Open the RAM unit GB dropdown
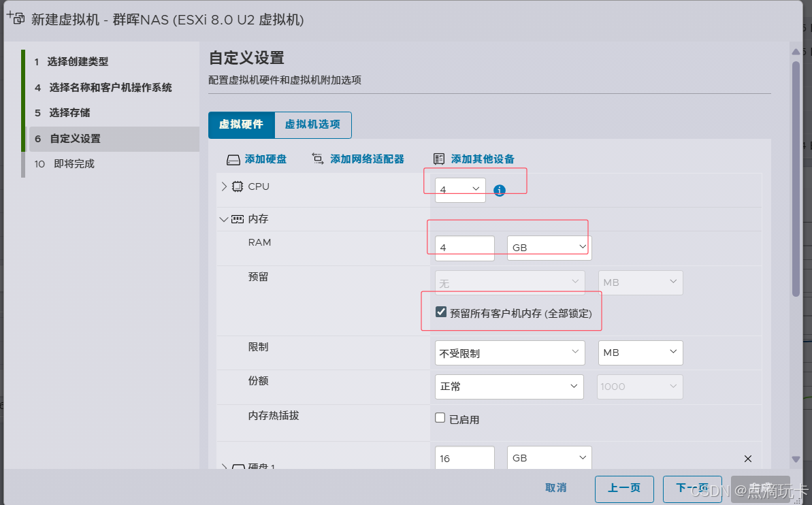Screen dimensions: 812x505 click(549, 248)
